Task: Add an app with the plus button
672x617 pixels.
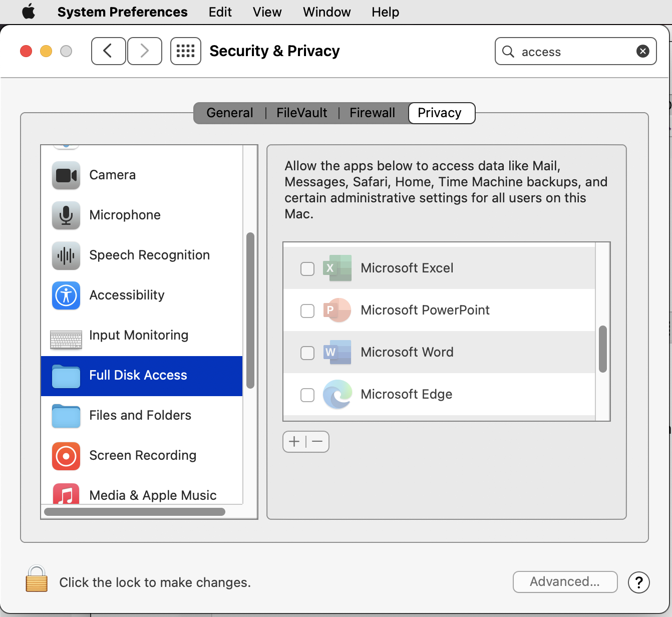Action: tap(294, 442)
